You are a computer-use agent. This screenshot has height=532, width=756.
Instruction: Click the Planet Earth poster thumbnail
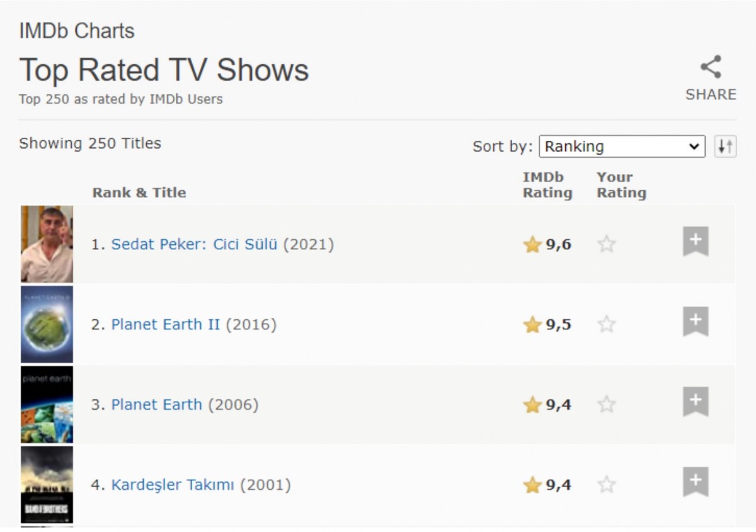click(47, 404)
